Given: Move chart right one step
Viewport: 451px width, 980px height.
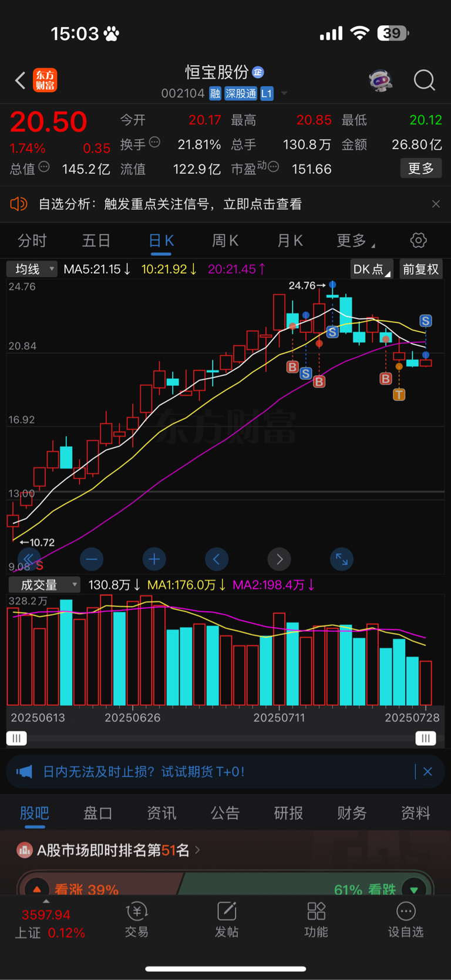Looking at the screenshot, I should click(x=279, y=559).
